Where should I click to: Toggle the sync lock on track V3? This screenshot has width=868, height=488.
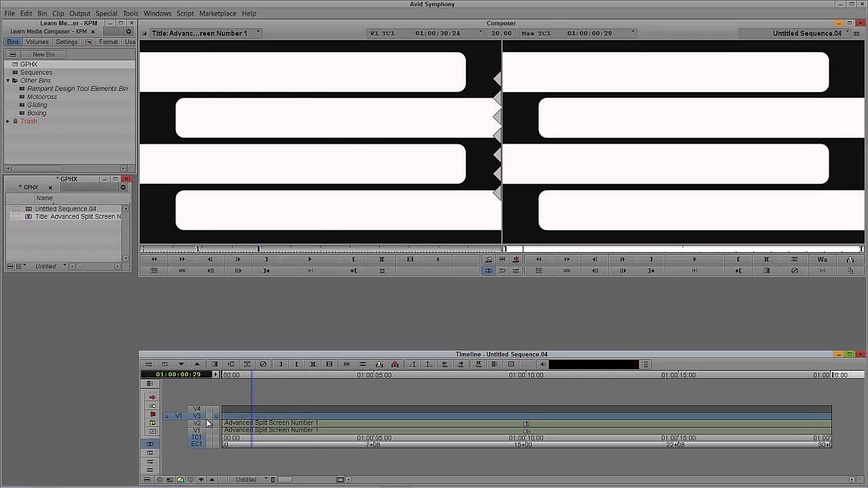click(216, 416)
